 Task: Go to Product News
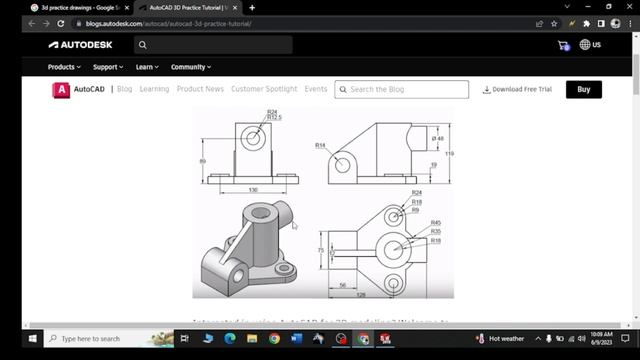[x=200, y=89]
